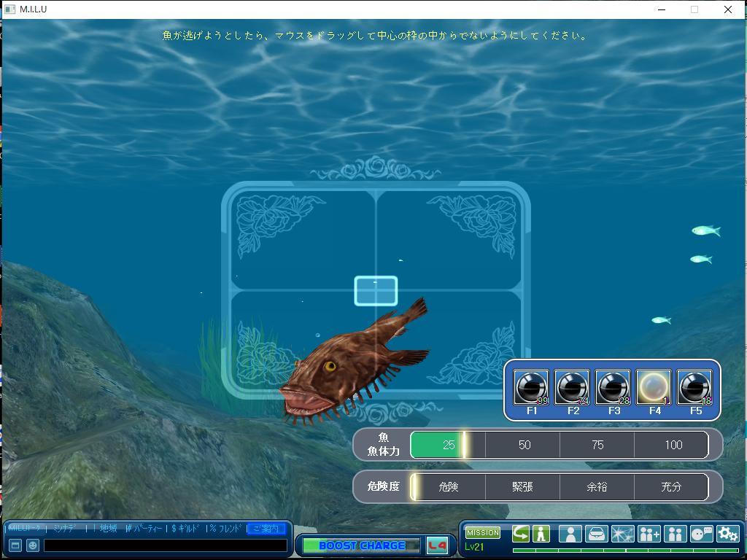Viewport: 747px width, 560px height.
Task: Click the add friend people-plus icon
Action: [x=649, y=534]
